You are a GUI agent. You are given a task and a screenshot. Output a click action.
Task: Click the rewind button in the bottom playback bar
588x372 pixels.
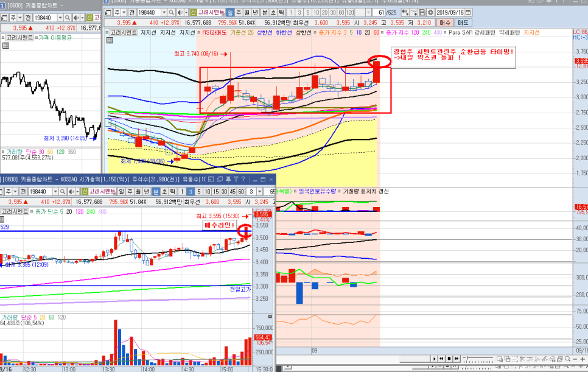(441, 359)
